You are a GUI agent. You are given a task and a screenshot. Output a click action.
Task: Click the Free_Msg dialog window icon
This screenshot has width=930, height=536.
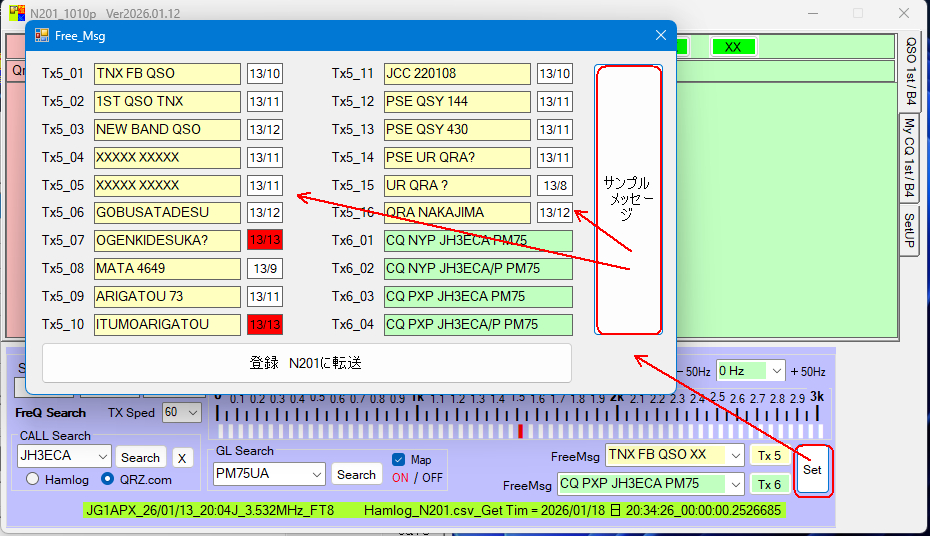tap(42, 36)
